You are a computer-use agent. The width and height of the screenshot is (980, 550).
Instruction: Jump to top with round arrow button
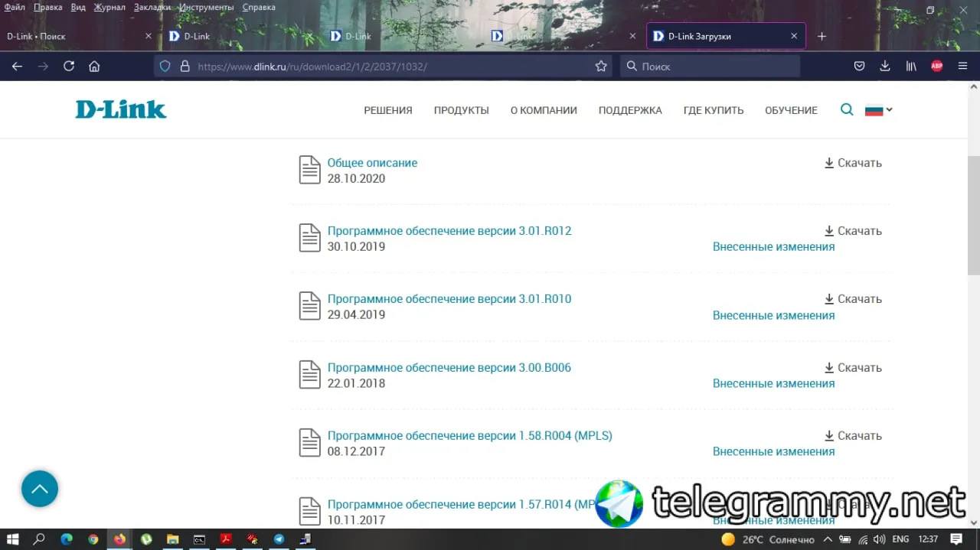[40, 488]
